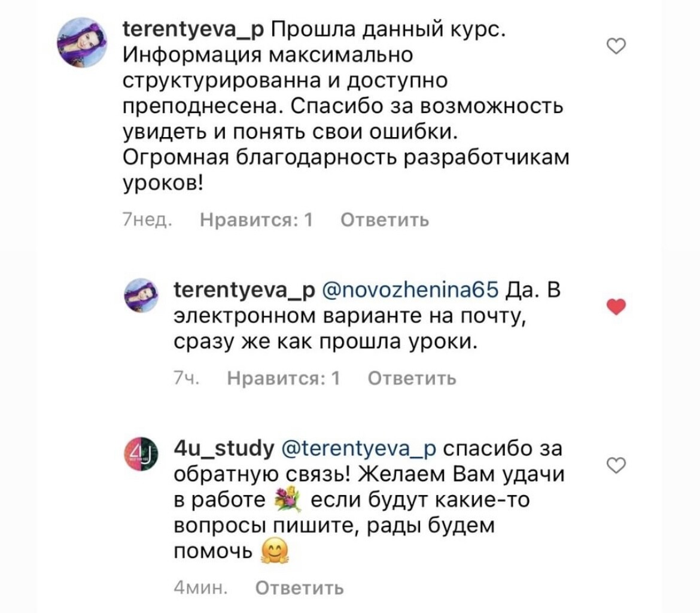700x613 pixels.
Task: Click the 7нед. timestamp
Action: pos(147,220)
